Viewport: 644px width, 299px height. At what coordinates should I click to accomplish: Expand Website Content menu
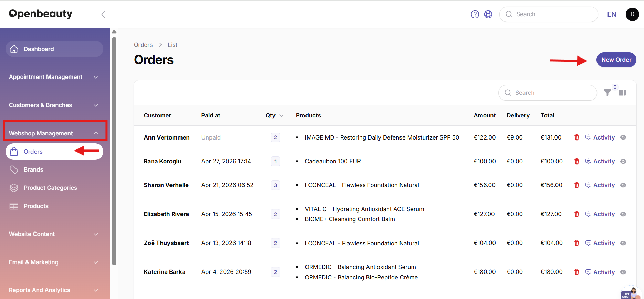click(x=54, y=234)
